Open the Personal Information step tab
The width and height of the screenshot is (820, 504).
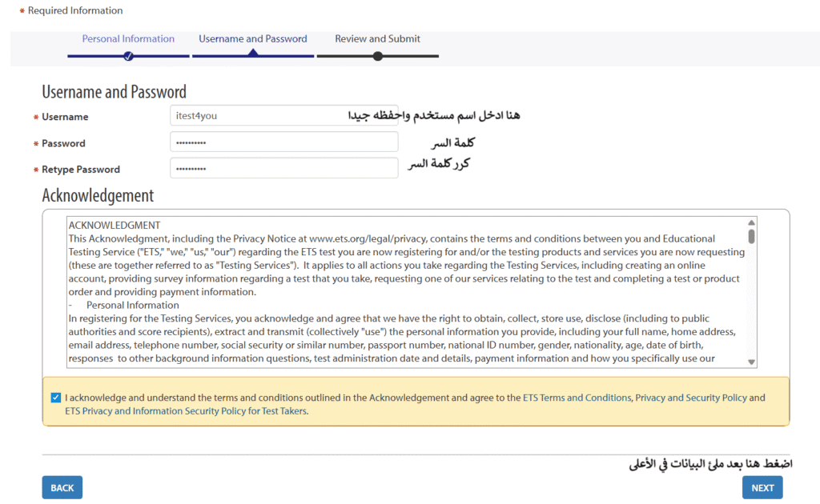click(x=128, y=38)
